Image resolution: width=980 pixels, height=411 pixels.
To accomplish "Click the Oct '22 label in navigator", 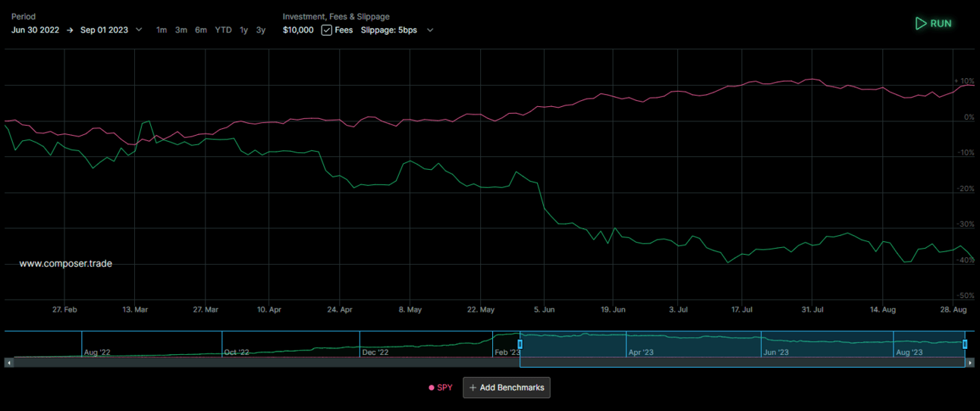I will (236, 353).
